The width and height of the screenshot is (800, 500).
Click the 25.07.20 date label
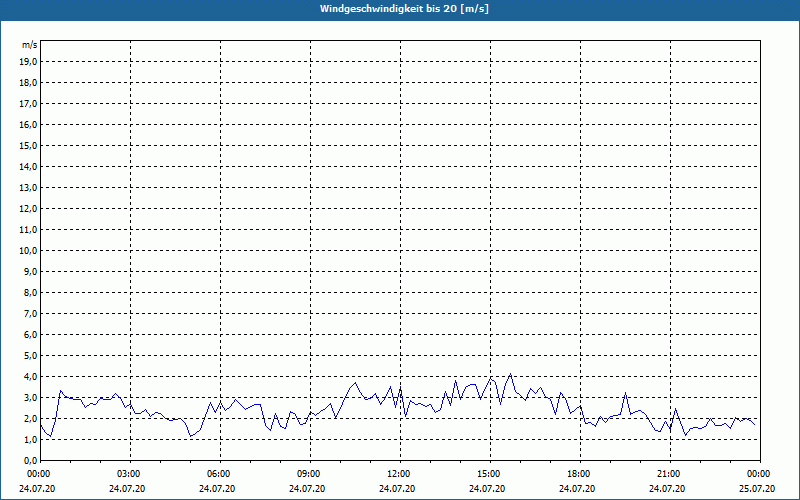(757, 489)
